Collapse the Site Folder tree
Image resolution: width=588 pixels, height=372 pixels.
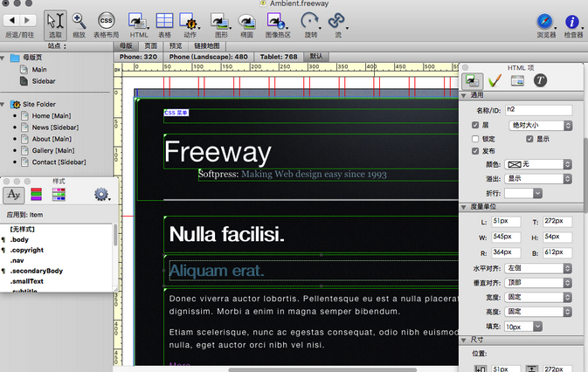tap(3, 104)
